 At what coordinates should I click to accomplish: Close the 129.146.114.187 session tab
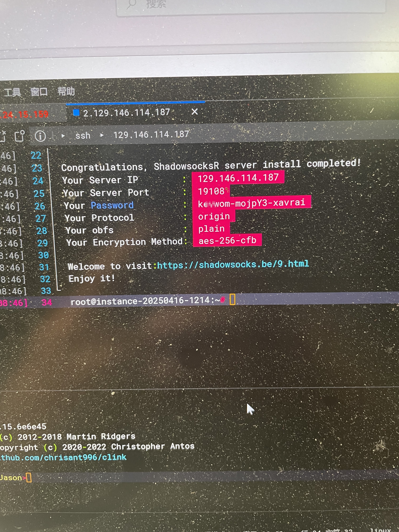[195, 111]
